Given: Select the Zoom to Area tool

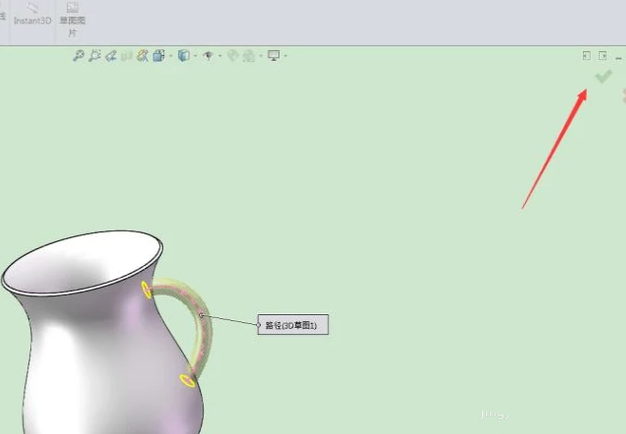Looking at the screenshot, I should 95,55.
